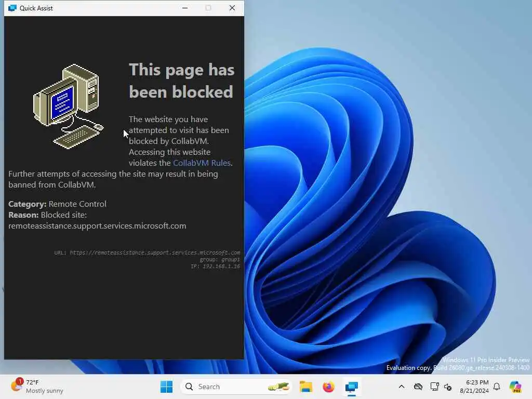Click the 'Reason: Blocked site:' text
This screenshot has height=399, width=532.
(47, 215)
